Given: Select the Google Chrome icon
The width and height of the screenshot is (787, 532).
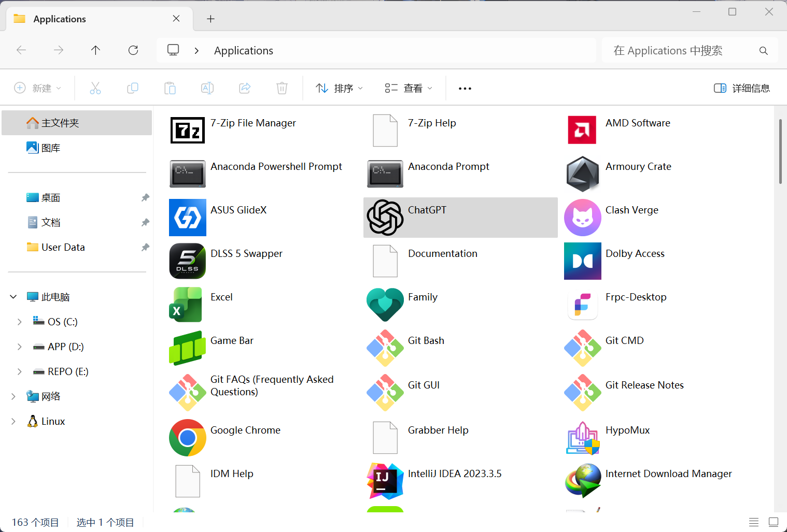Looking at the screenshot, I should (x=188, y=438).
